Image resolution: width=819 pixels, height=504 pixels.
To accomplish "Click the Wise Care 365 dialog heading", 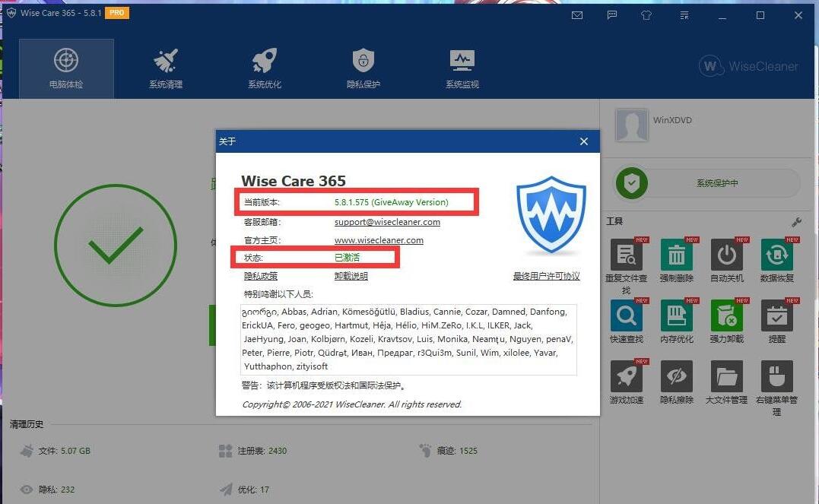I will click(x=294, y=181).
